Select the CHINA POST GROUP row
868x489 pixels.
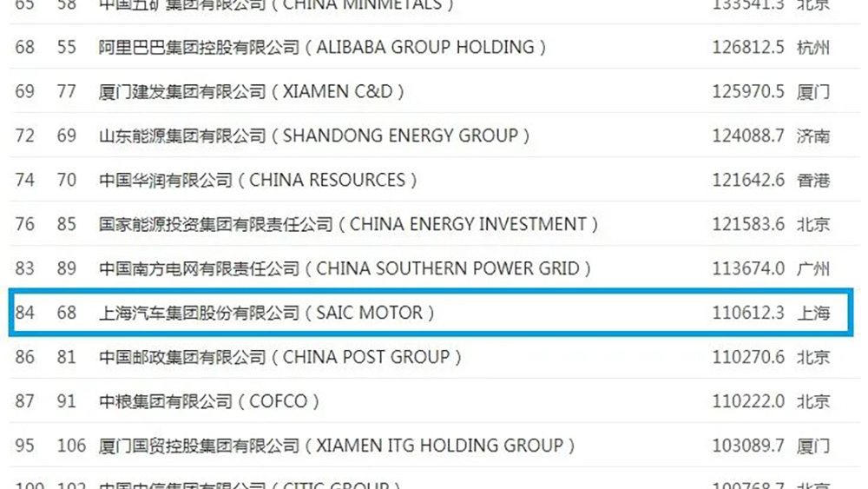pos(280,357)
